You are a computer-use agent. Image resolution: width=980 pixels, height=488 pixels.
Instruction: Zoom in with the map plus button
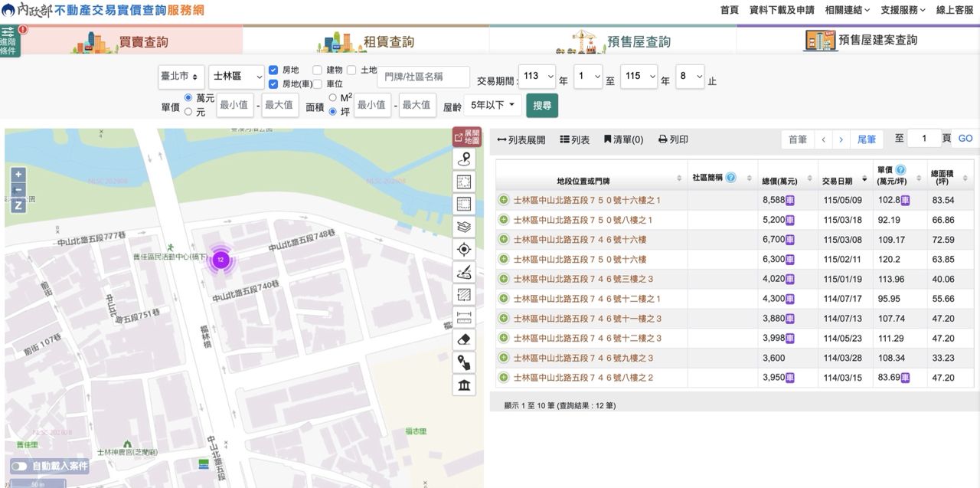click(x=19, y=175)
